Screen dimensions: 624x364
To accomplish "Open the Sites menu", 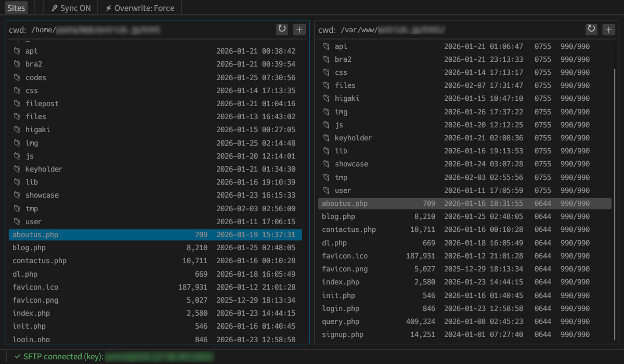I will coord(16,8).
